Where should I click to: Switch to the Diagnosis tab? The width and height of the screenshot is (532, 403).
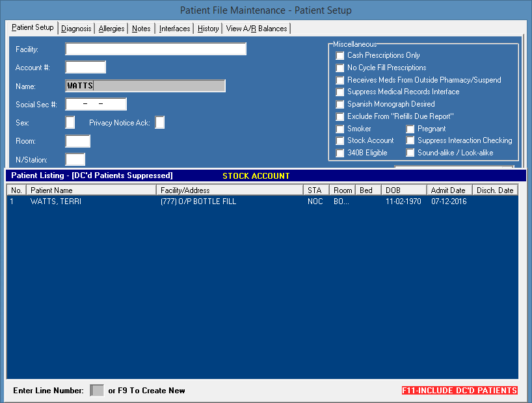click(76, 29)
